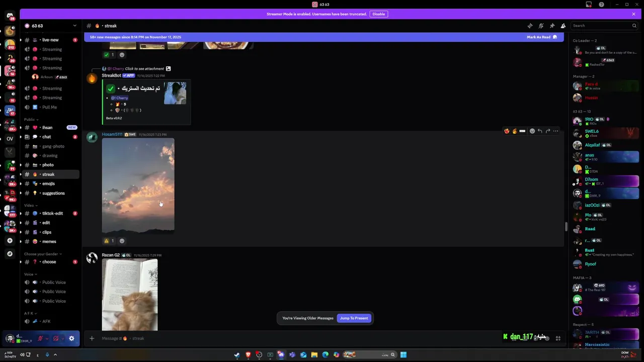This screenshot has height=362, width=644.
Task: Click to see Cherry's replied attachment
Action: point(144,69)
